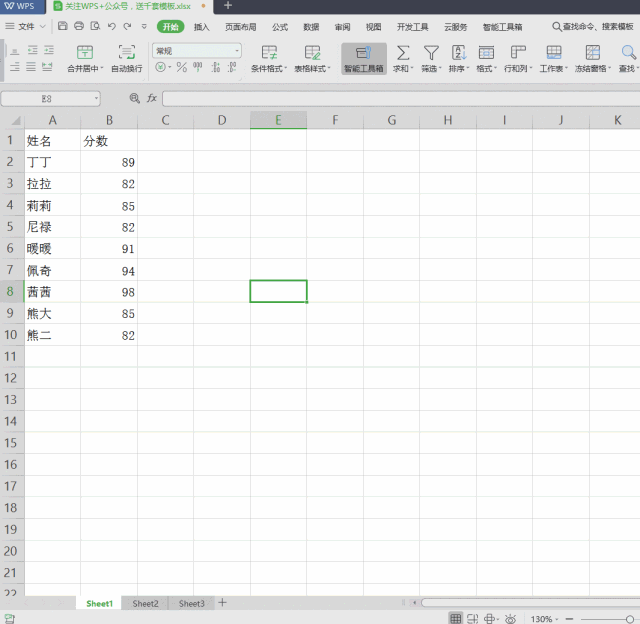640x624 pixels.
Task: Apply percent style format
Action: tap(182, 67)
